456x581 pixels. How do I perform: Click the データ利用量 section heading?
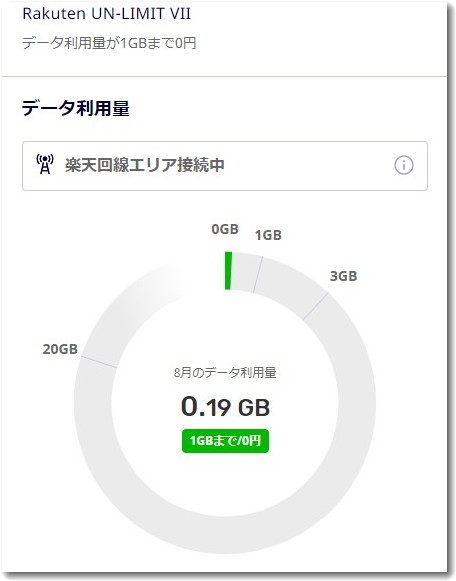76,109
